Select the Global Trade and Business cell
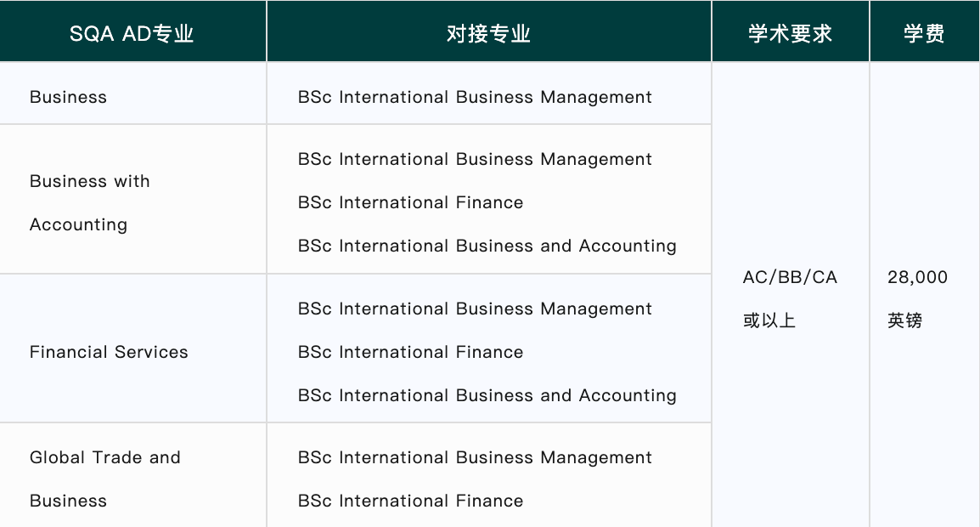Screen dimensions: 980x527 click(x=105, y=479)
